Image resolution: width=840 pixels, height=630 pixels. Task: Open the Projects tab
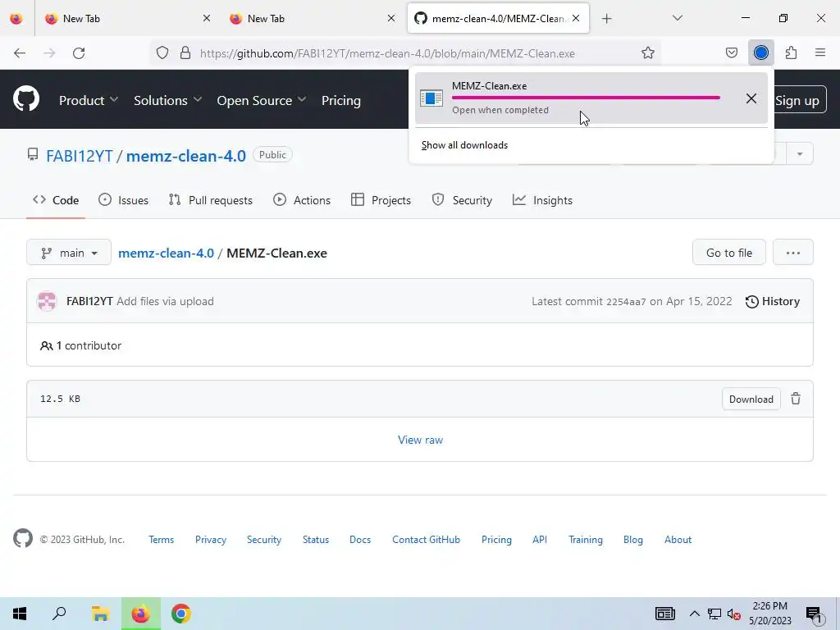[x=381, y=200]
